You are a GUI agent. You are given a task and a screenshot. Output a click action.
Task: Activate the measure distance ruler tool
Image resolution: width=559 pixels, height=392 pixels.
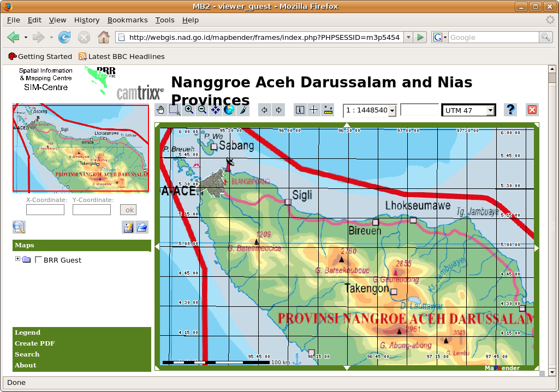pyautogui.click(x=328, y=110)
